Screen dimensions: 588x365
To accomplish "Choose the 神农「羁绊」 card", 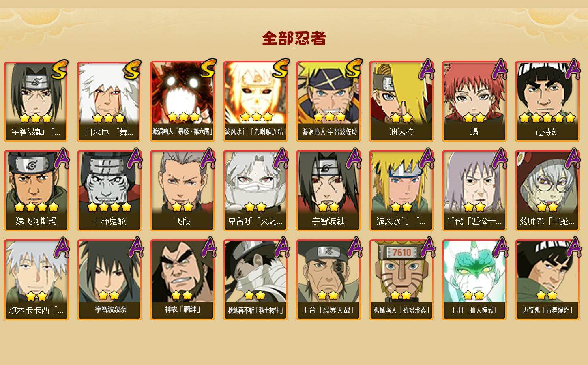I will click(x=182, y=280).
